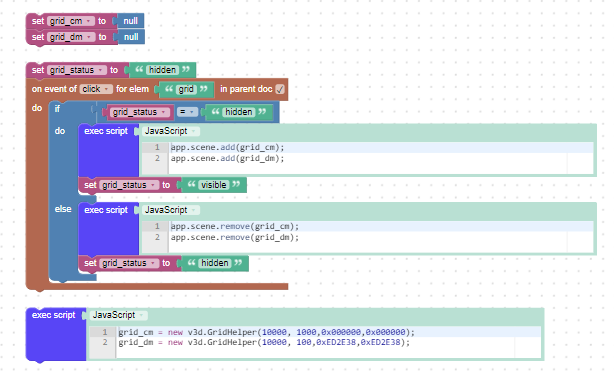Select the bottom 'exec script' block label

coord(53,315)
